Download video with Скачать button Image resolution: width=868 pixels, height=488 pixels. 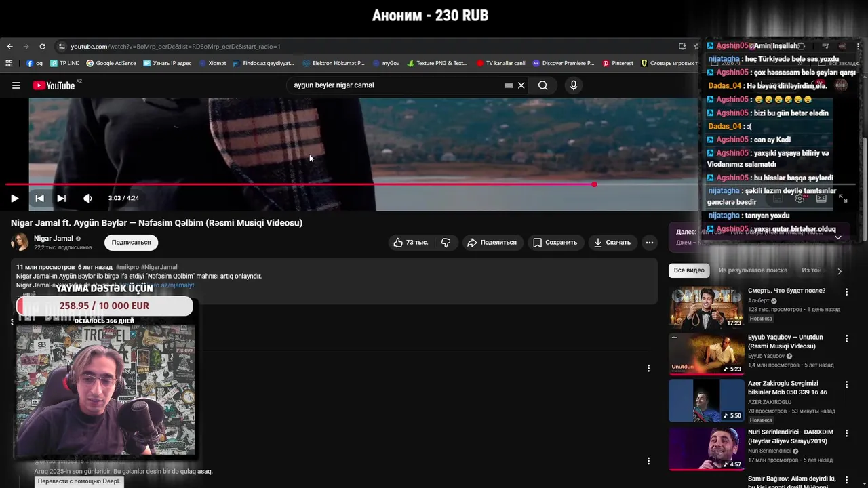[x=612, y=242]
